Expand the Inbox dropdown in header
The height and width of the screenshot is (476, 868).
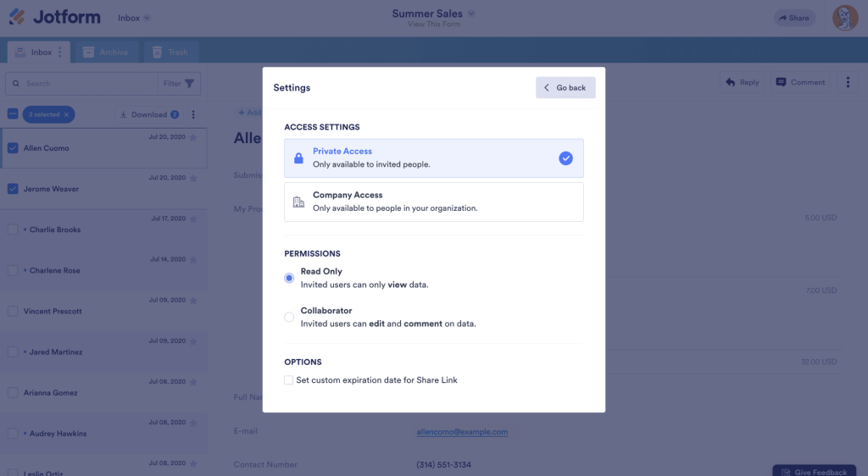[x=147, y=18]
